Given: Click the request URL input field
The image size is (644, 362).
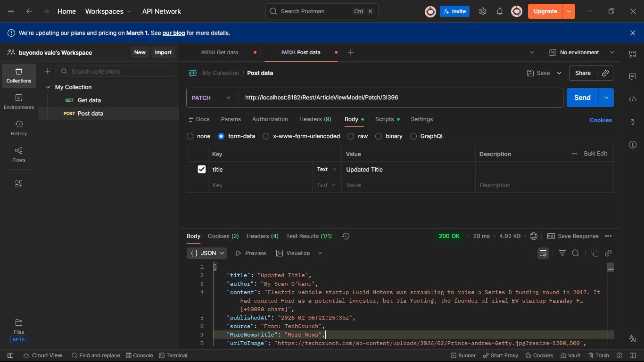Looking at the screenshot, I should pyautogui.click(x=401, y=98).
